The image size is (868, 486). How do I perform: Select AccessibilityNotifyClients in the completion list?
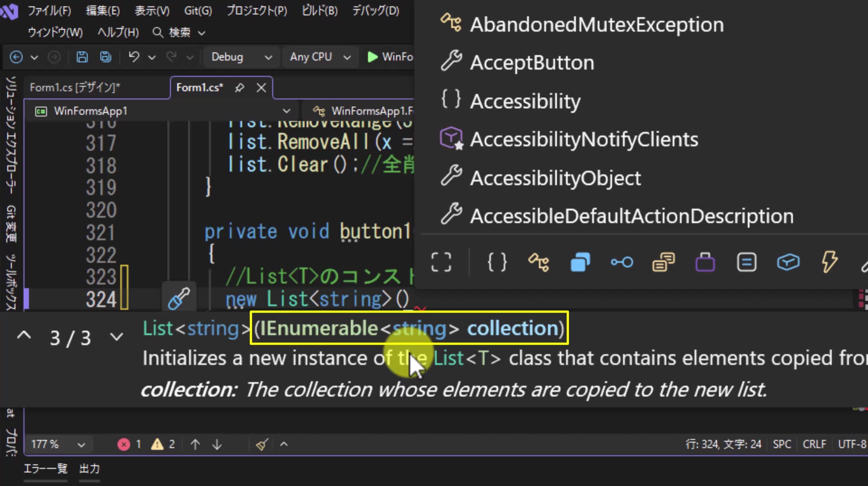(584, 140)
